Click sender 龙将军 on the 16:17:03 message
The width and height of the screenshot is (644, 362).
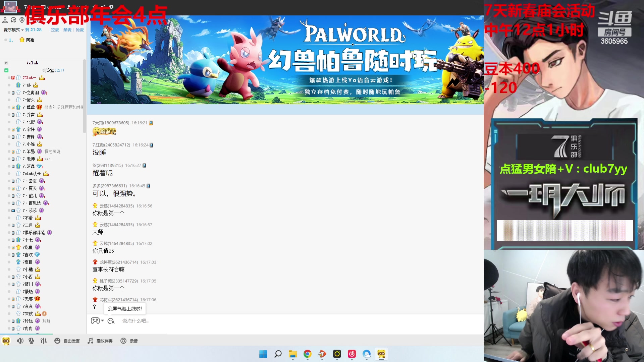(x=119, y=262)
